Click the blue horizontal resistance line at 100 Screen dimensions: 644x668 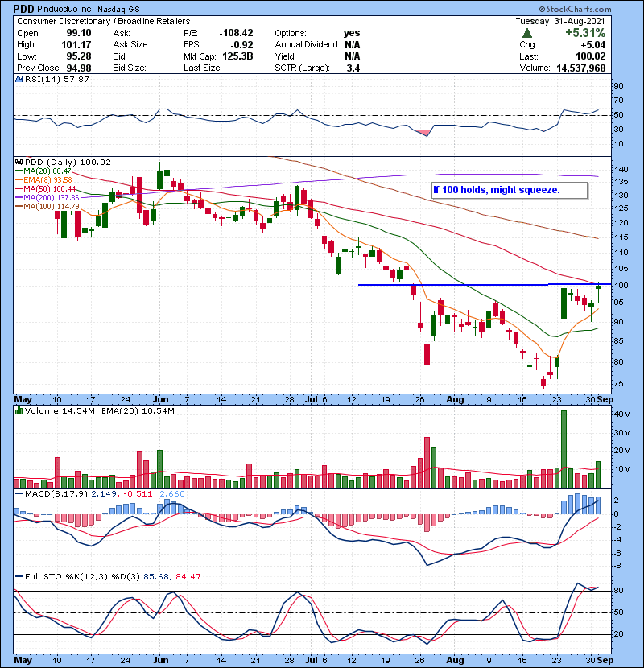point(485,284)
